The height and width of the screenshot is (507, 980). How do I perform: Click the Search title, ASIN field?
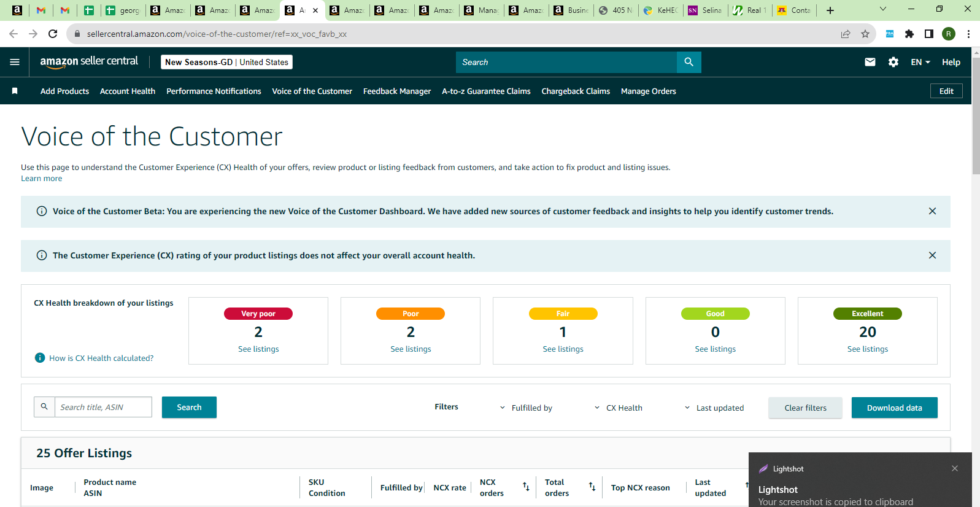tap(103, 407)
